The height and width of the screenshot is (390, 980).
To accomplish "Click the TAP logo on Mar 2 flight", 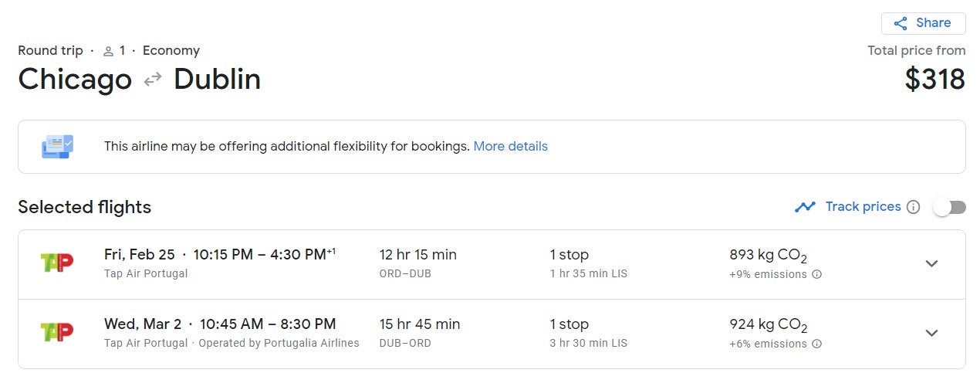I will tap(57, 332).
